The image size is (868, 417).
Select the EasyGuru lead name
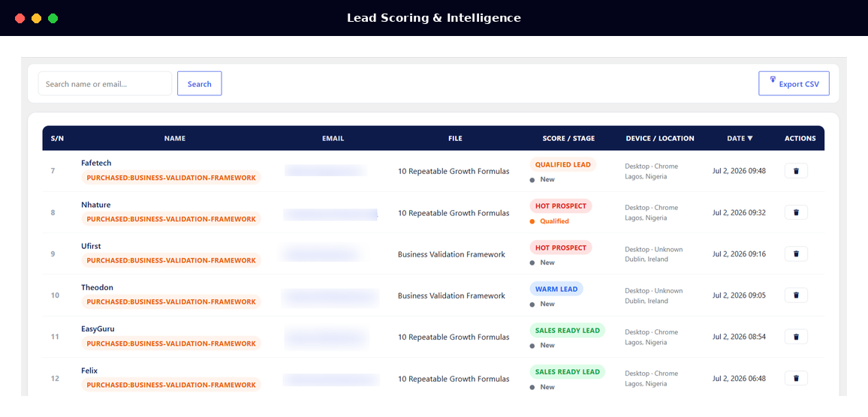(x=98, y=329)
